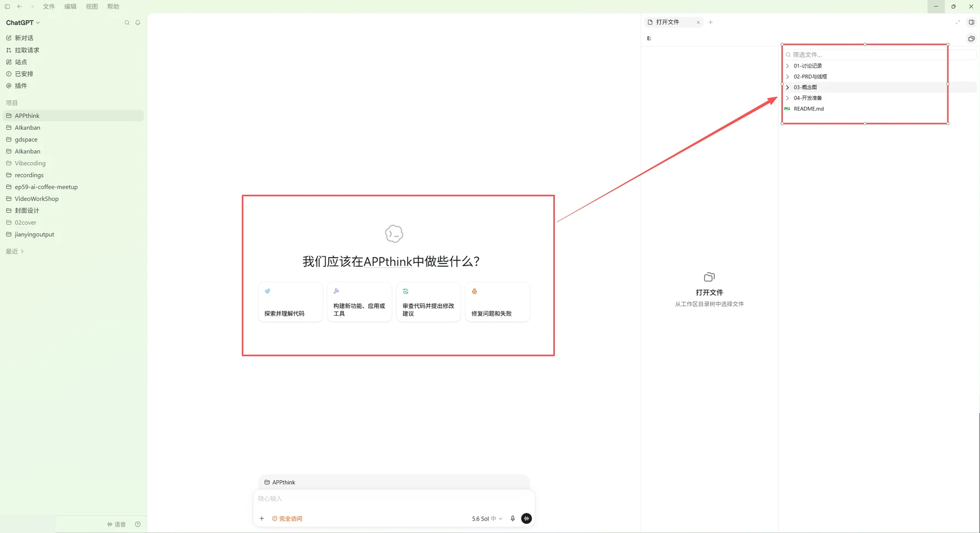Open the 完全访问 permission selector
Screen dimensions: 980x533
287,519
